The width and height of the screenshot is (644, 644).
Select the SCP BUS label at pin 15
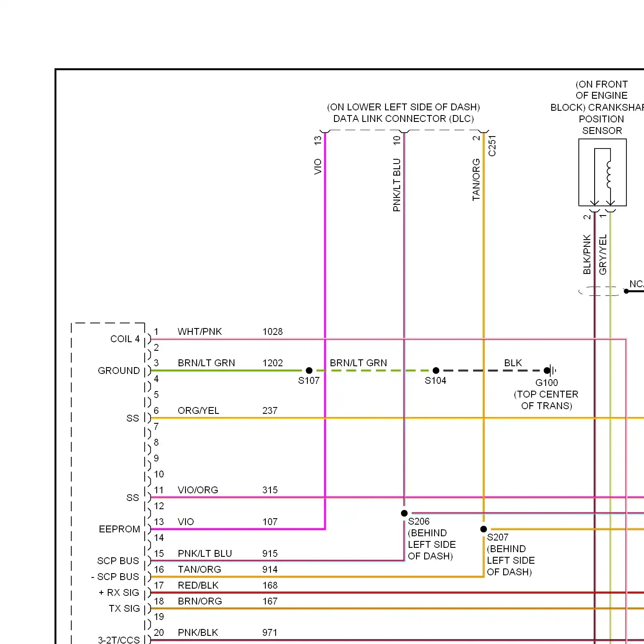(118, 561)
